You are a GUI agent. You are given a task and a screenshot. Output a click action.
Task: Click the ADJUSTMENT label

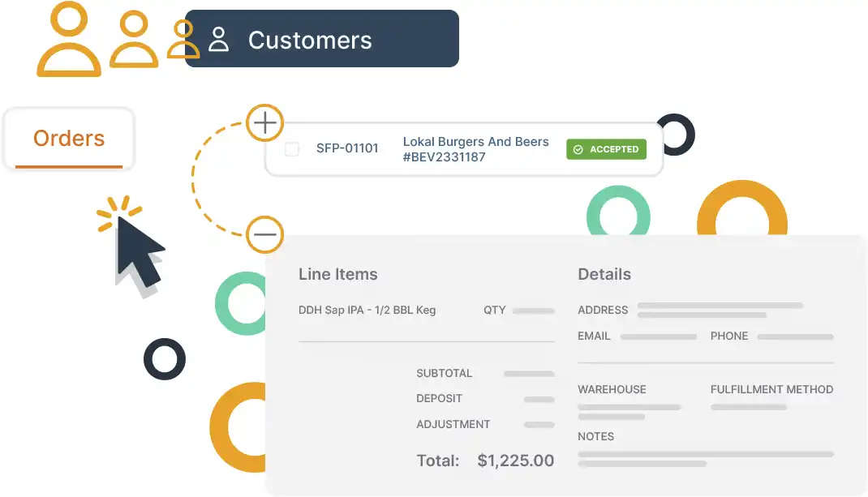[453, 424]
